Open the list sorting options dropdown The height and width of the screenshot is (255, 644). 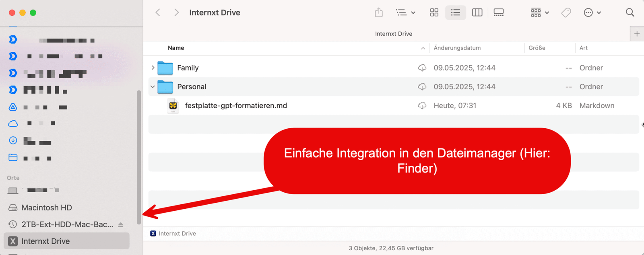point(406,12)
